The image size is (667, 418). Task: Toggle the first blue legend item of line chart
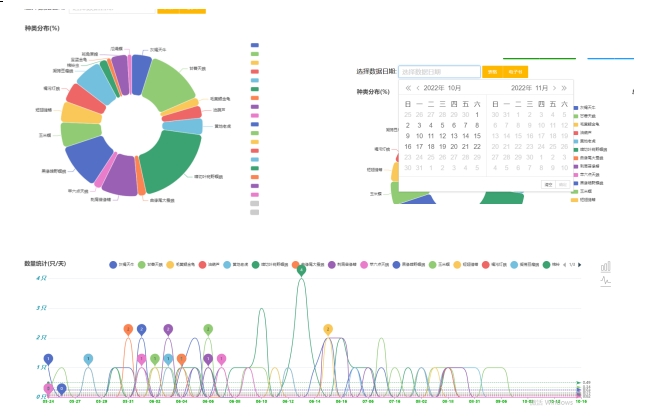click(x=112, y=265)
